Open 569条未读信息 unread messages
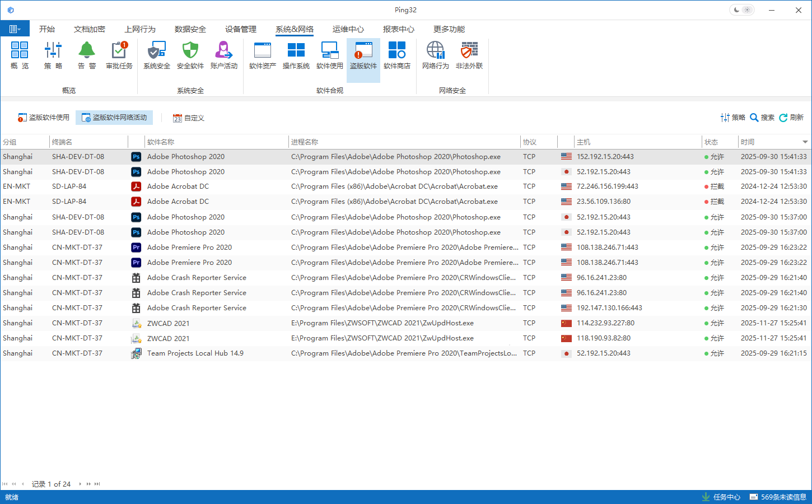812x504 pixels. tap(778, 497)
